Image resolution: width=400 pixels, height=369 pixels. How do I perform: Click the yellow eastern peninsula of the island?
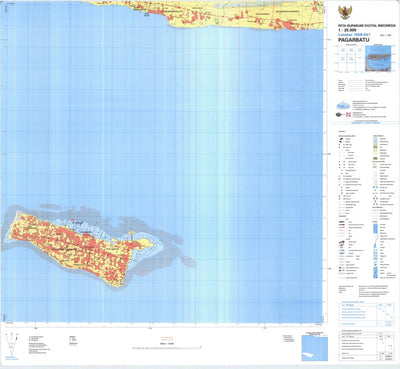pos(144,242)
